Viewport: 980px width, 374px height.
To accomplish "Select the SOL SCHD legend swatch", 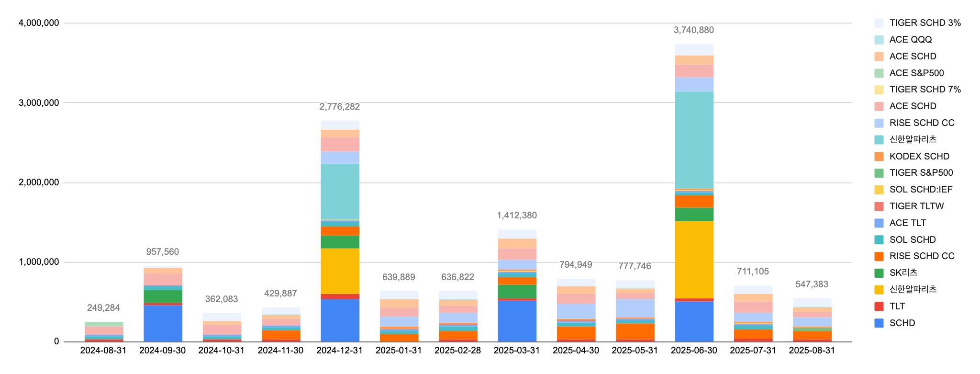I will (879, 240).
